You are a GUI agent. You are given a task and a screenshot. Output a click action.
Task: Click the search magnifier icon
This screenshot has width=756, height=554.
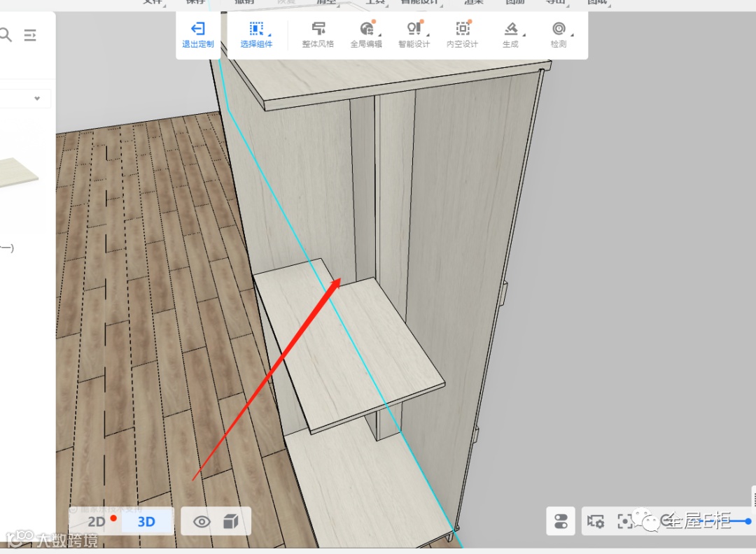(x=6, y=35)
